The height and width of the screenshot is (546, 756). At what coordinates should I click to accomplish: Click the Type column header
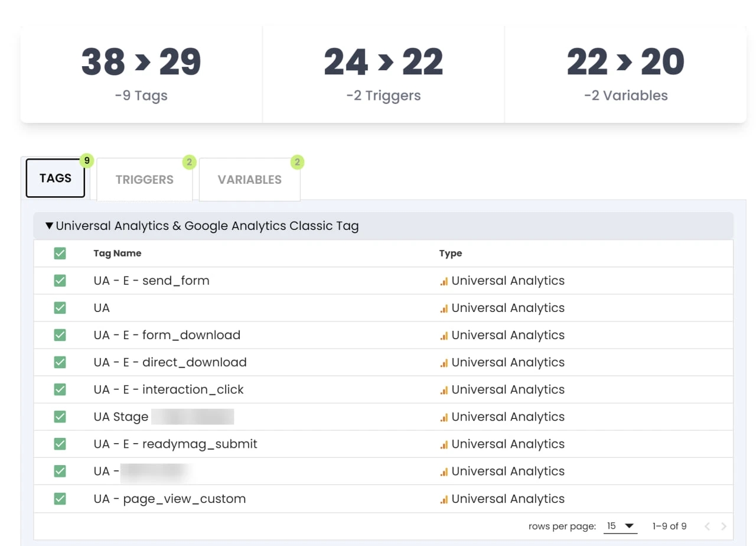coord(451,253)
